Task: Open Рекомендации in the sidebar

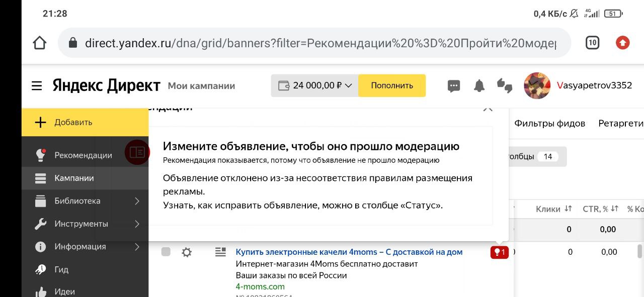Action: (83, 155)
